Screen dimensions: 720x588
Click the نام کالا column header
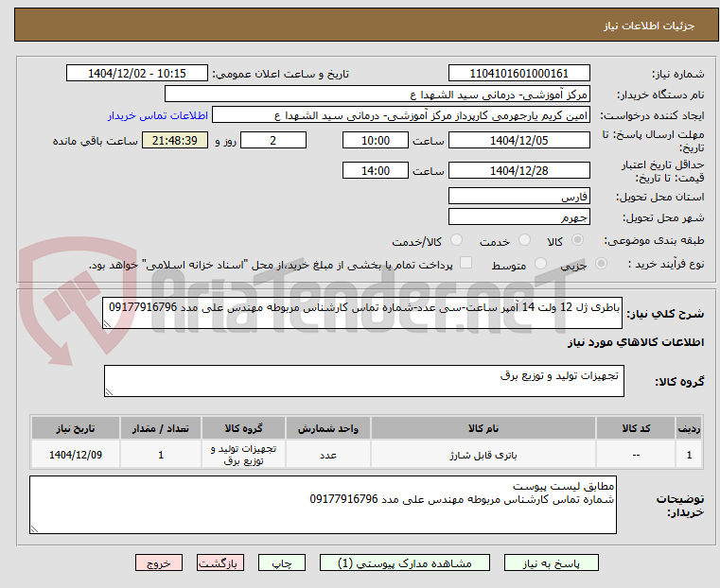pos(483,428)
